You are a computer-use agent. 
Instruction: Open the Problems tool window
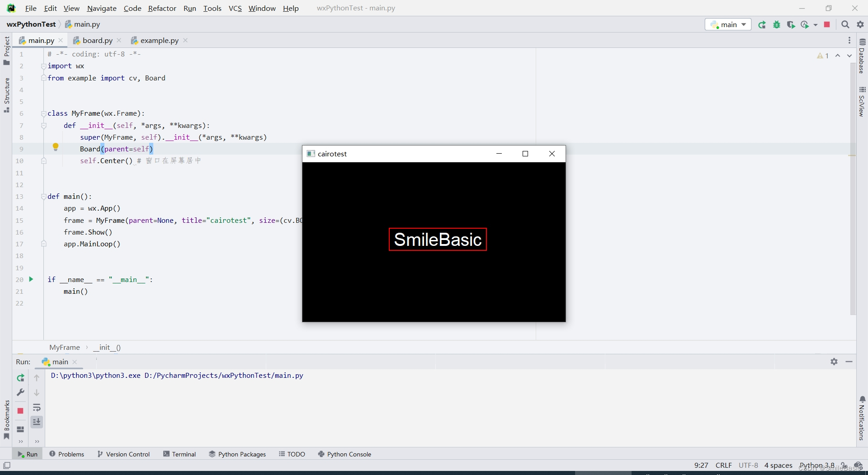[66, 454]
